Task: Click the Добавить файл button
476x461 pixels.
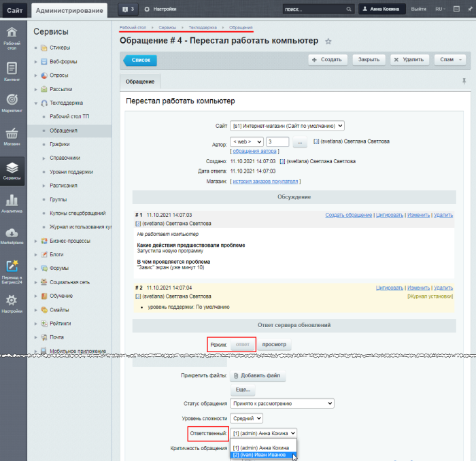Action: [x=258, y=376]
